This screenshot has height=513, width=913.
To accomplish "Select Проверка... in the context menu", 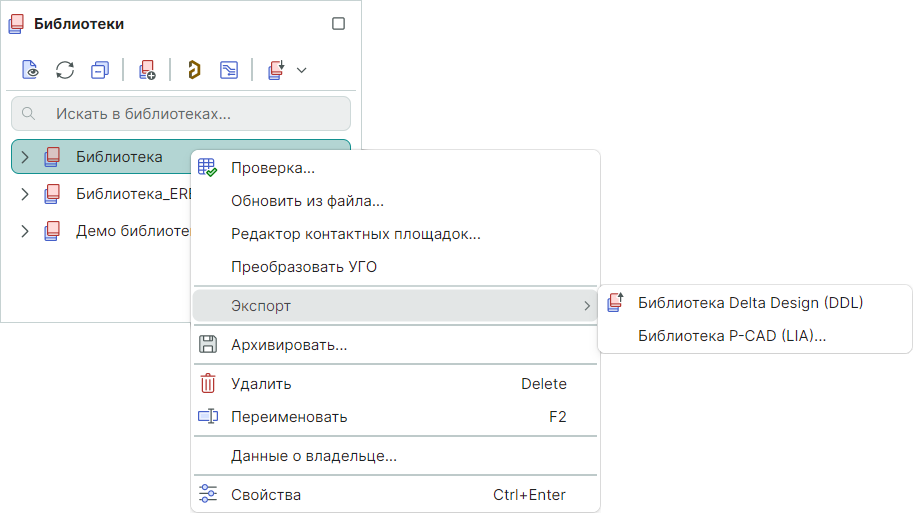I will click(273, 168).
